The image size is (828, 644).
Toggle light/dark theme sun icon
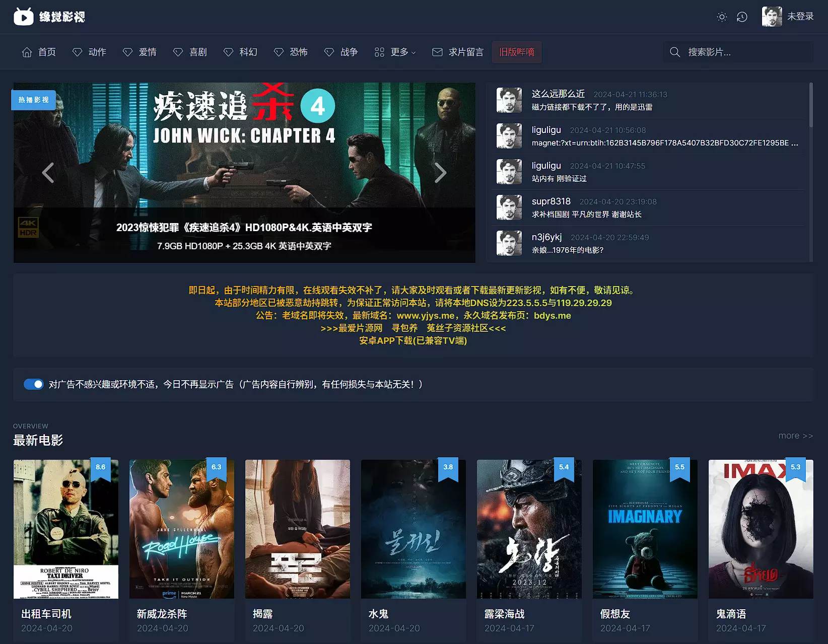(x=722, y=17)
